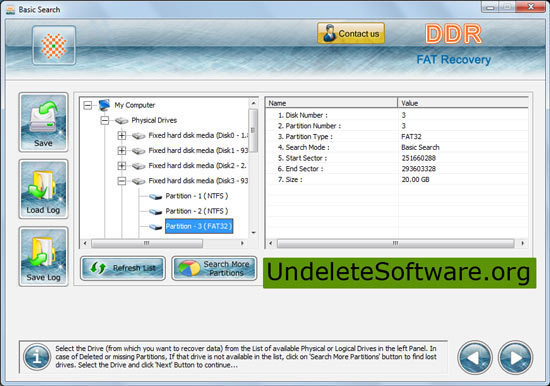This screenshot has width=550, height=386.
Task: Select the My Computer tree item
Action: point(135,105)
